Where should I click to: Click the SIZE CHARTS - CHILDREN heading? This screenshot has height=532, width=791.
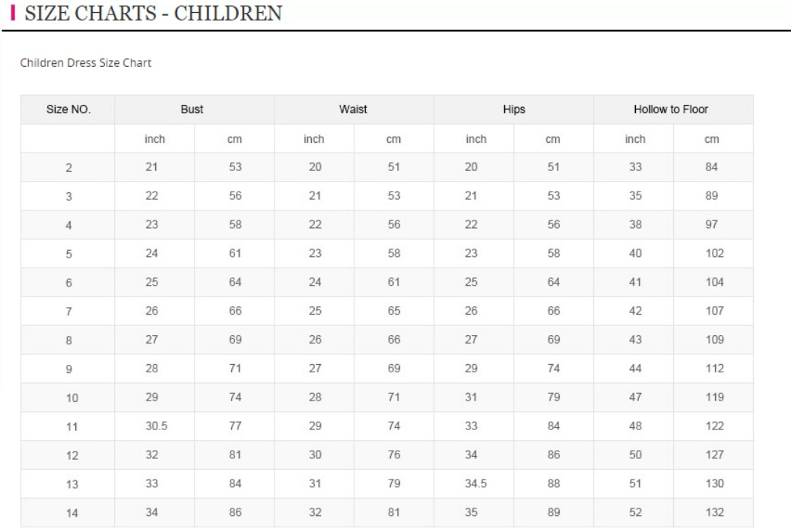click(x=154, y=14)
